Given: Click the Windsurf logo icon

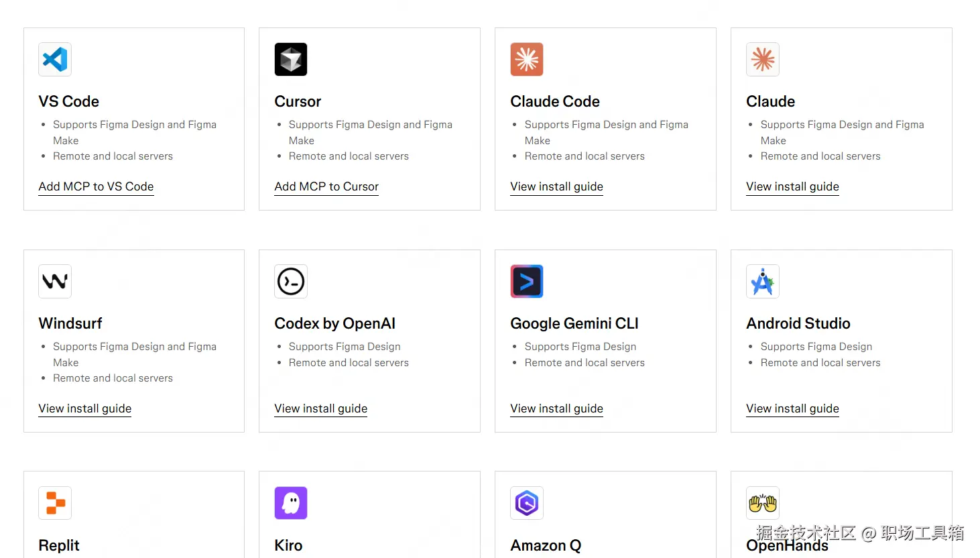Looking at the screenshot, I should coord(55,282).
